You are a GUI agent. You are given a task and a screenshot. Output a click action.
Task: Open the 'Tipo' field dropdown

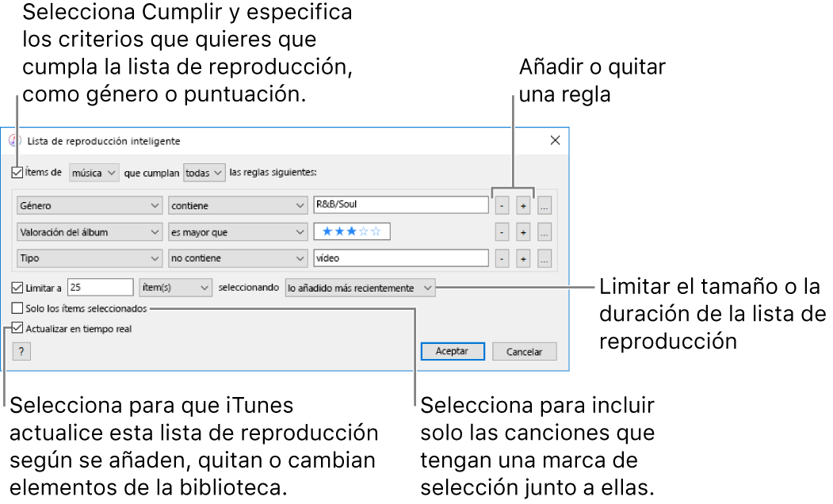tap(90, 258)
